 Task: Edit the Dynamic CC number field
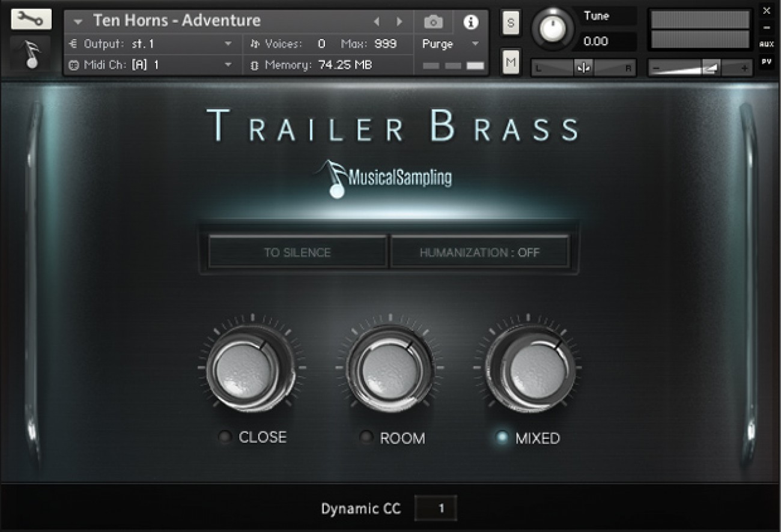tap(437, 508)
